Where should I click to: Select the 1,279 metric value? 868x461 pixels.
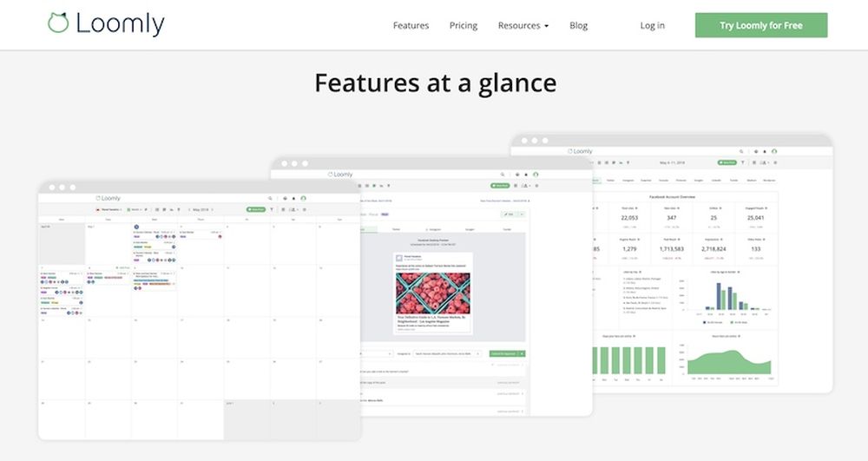pos(629,249)
